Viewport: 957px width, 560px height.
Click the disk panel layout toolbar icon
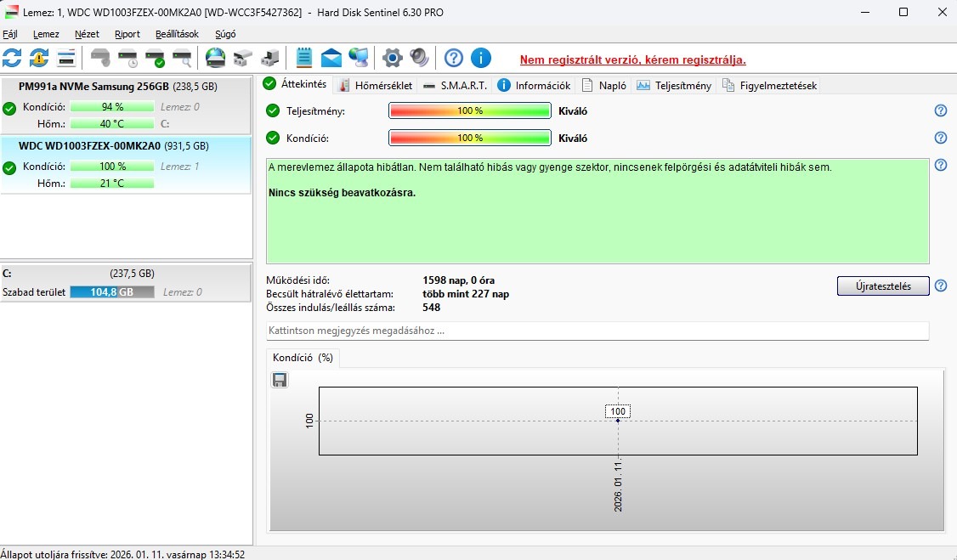coord(66,58)
